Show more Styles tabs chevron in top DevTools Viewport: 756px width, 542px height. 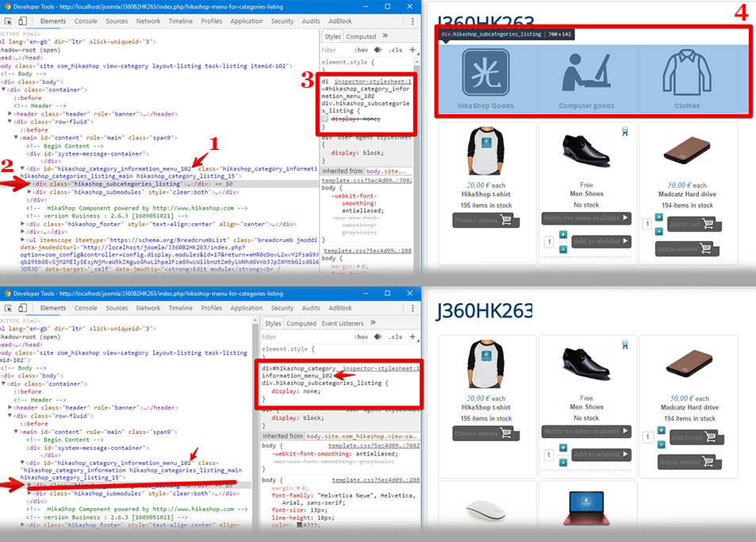click(386, 36)
